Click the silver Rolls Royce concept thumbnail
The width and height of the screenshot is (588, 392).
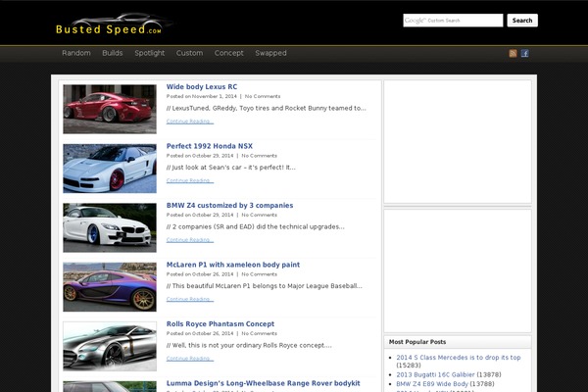tap(110, 346)
